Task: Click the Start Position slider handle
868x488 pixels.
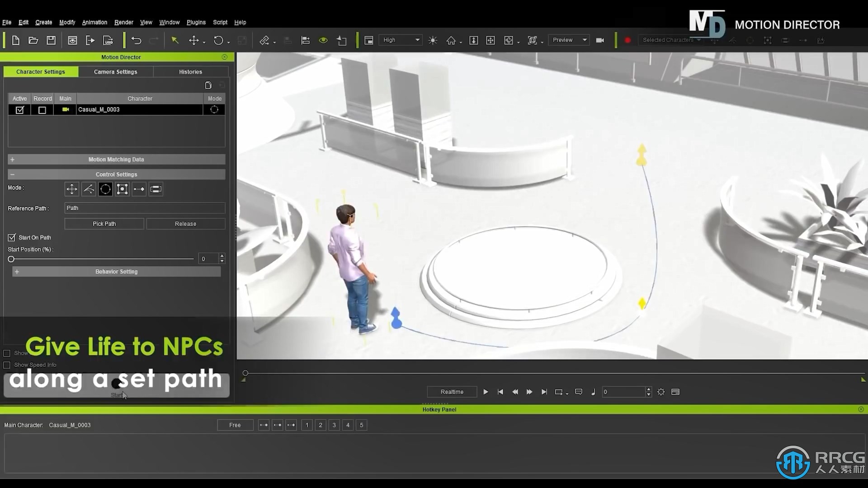Action: click(11, 259)
